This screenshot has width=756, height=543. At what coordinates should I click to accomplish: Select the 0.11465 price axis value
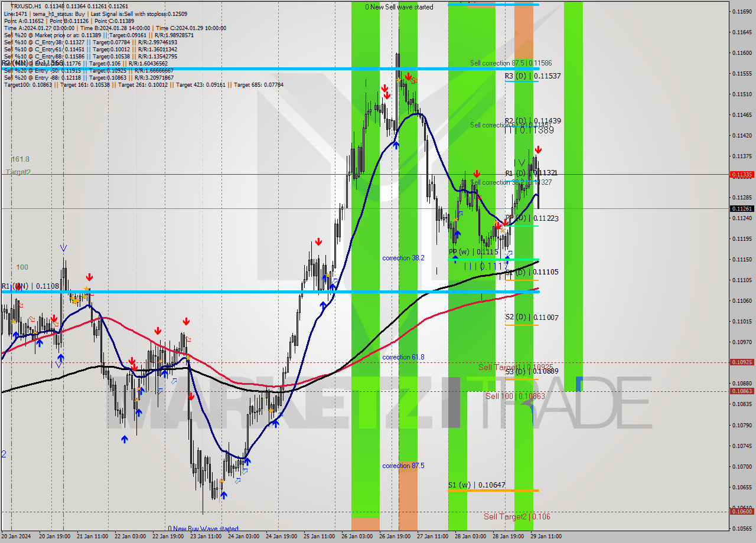pyautogui.click(x=742, y=115)
